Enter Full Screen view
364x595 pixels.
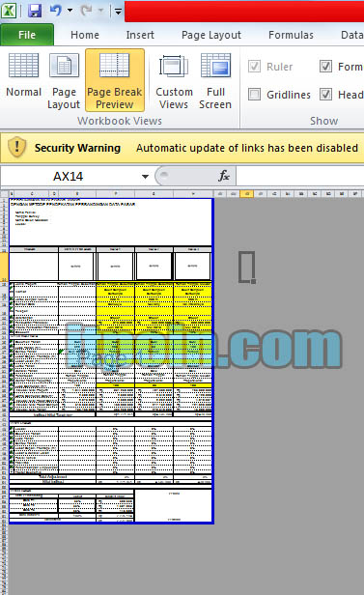pos(215,80)
